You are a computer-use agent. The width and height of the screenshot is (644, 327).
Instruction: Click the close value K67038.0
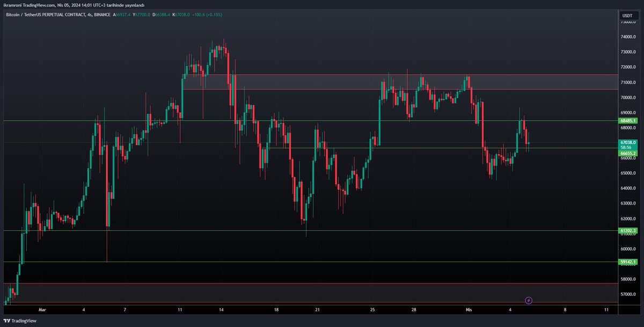pos(181,14)
